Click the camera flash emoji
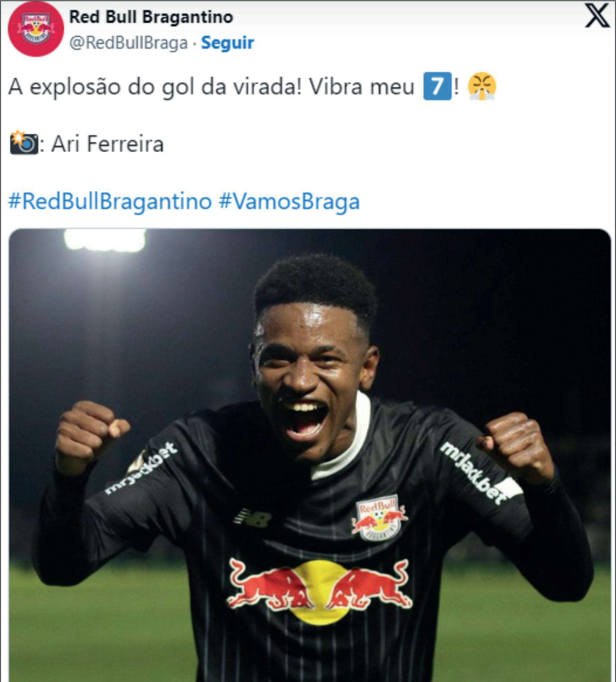The height and width of the screenshot is (682, 616). point(24,143)
